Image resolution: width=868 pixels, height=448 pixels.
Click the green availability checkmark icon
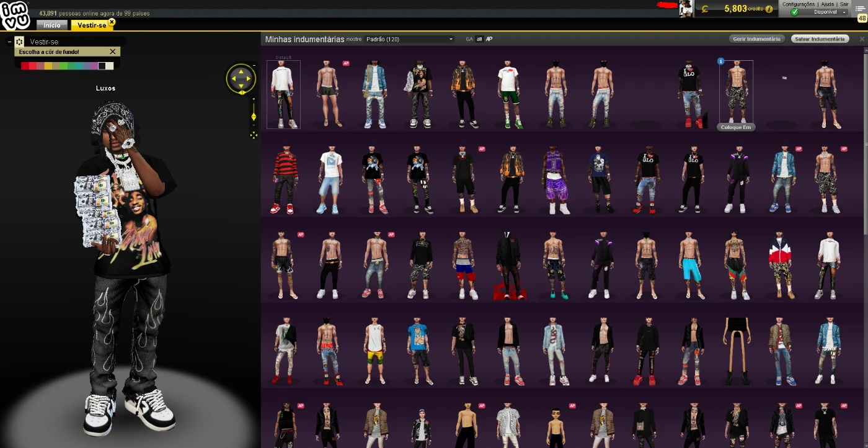click(794, 12)
